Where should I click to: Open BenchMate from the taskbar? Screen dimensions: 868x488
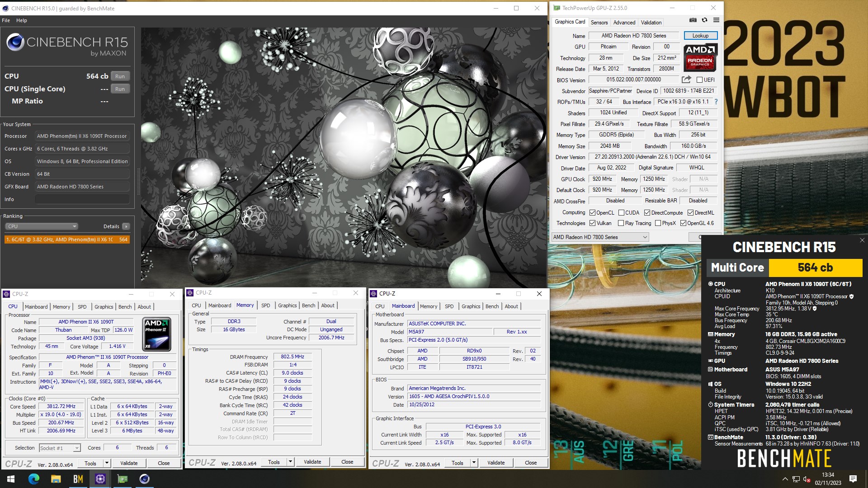tap(78, 479)
